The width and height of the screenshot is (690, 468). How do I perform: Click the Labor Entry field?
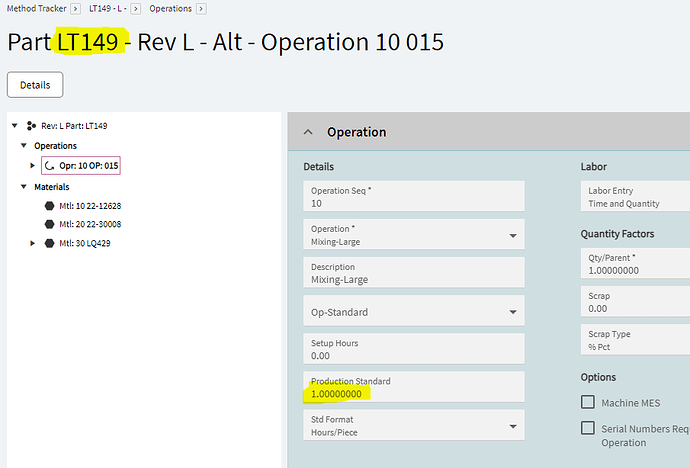point(635,196)
